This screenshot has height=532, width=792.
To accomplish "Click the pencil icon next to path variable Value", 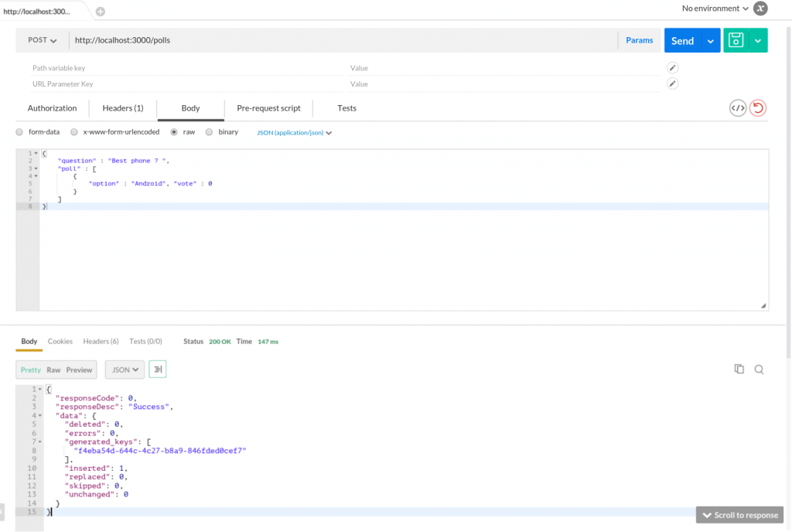I will pyautogui.click(x=671, y=67).
